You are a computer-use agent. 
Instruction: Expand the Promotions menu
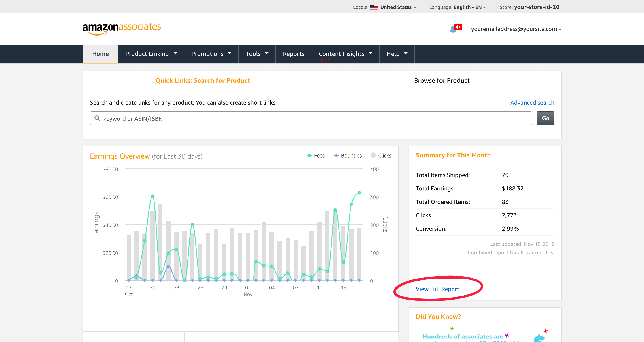211,54
